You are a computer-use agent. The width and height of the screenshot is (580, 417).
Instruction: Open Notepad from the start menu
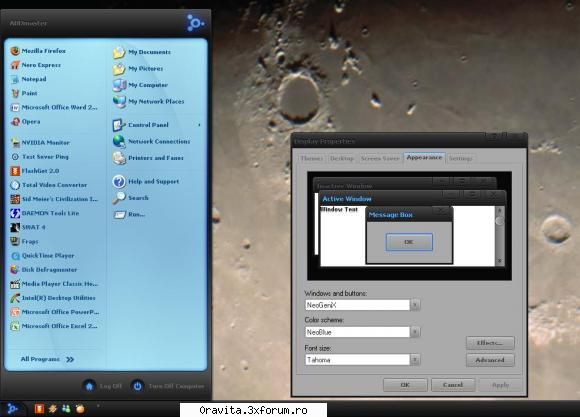coord(29,79)
